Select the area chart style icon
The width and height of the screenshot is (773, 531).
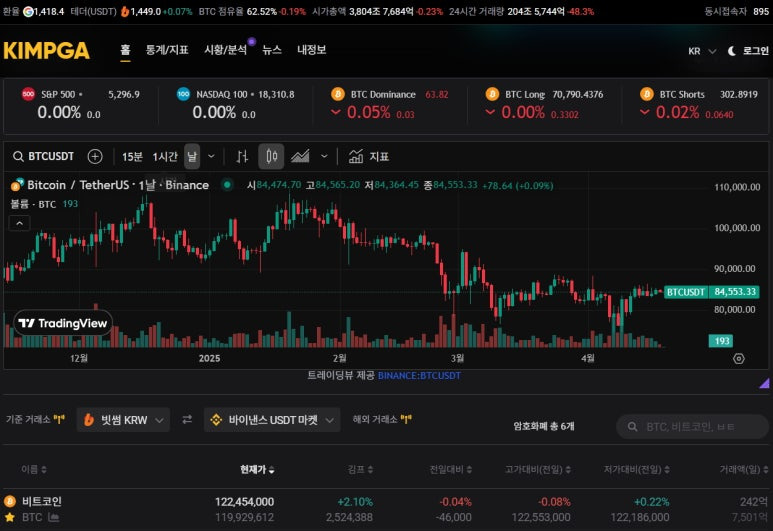point(300,157)
